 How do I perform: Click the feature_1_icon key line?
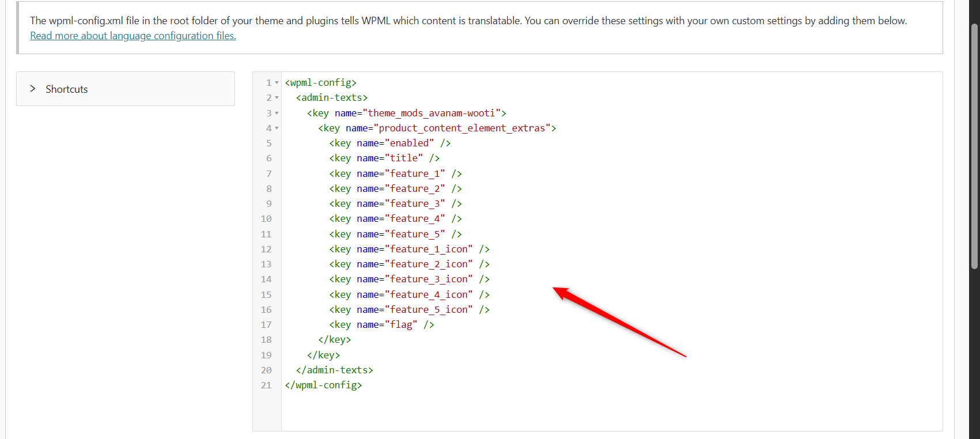tap(409, 249)
